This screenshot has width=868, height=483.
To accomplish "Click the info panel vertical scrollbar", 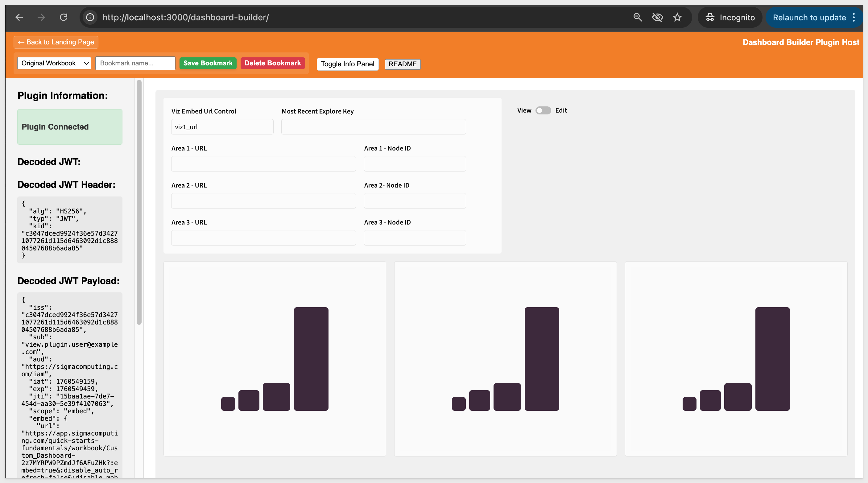I will pos(139,202).
